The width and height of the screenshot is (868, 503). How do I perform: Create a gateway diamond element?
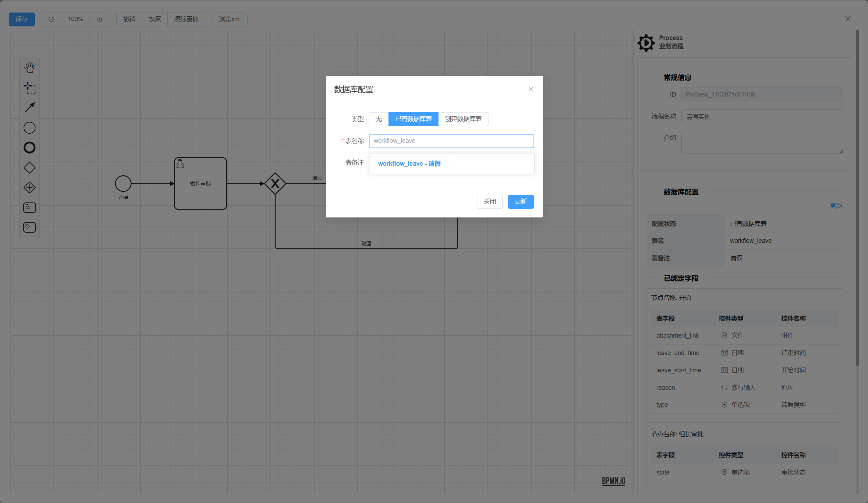click(x=30, y=168)
